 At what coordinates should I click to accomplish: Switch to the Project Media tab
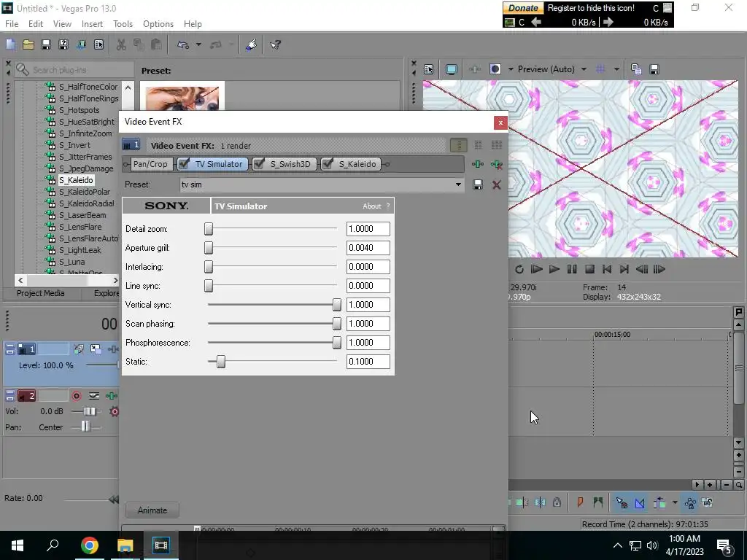(x=41, y=293)
